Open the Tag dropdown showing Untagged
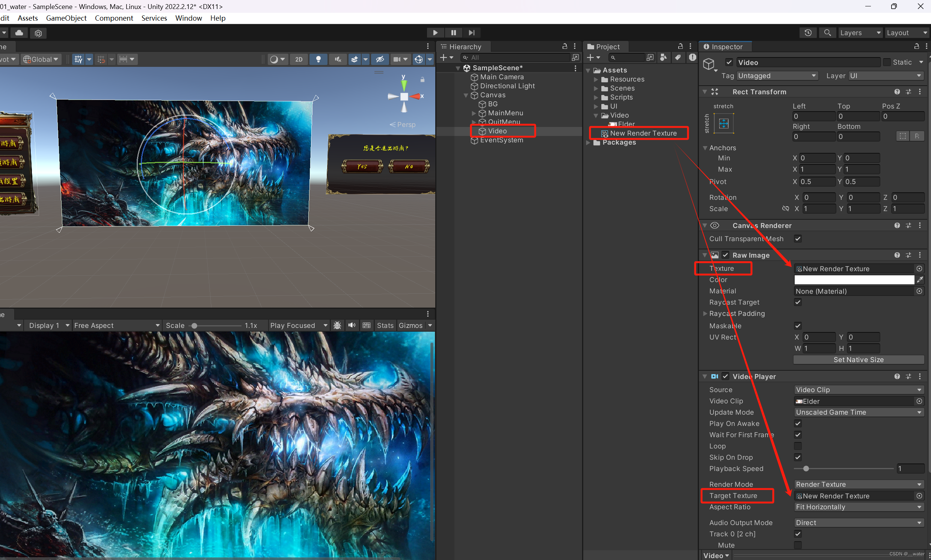Image resolution: width=931 pixels, height=560 pixels. tap(777, 76)
